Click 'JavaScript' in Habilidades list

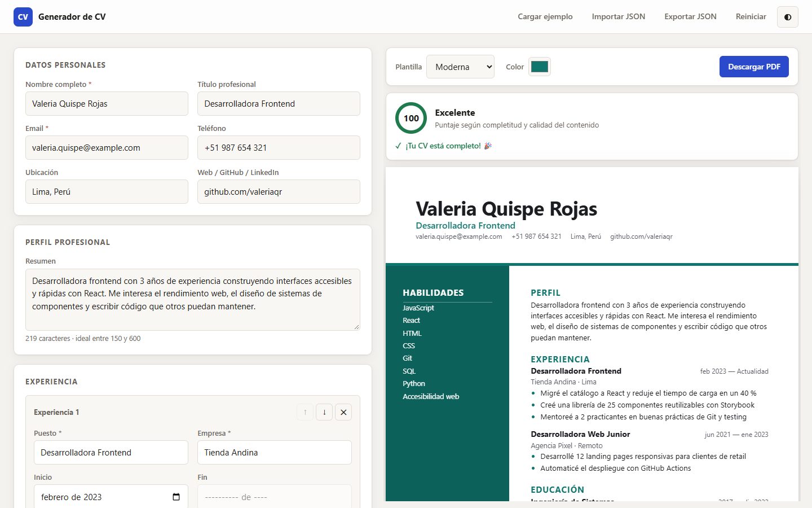coord(418,308)
